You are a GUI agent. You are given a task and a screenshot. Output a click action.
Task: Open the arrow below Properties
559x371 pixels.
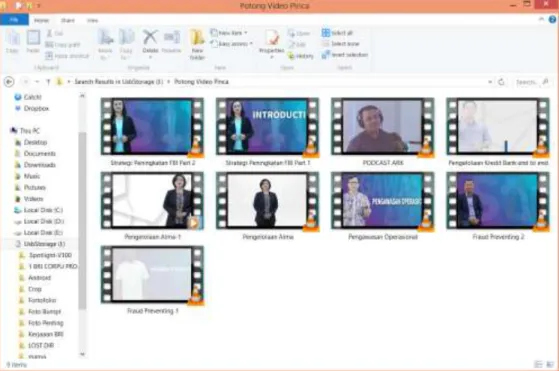(272, 57)
